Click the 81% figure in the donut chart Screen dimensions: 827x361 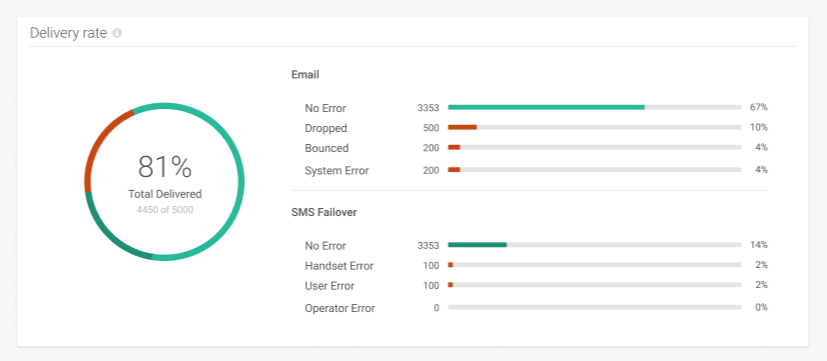pyautogui.click(x=165, y=167)
